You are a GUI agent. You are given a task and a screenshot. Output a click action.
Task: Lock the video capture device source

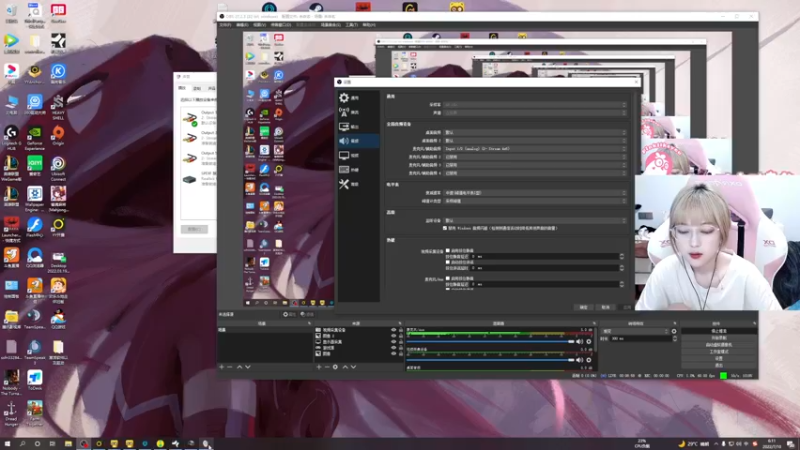click(x=401, y=330)
